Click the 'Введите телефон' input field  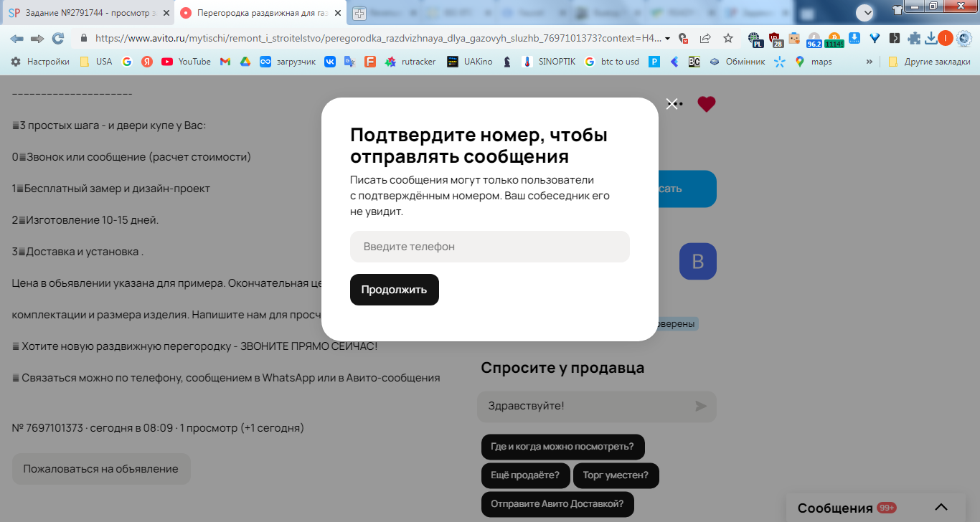tap(490, 247)
